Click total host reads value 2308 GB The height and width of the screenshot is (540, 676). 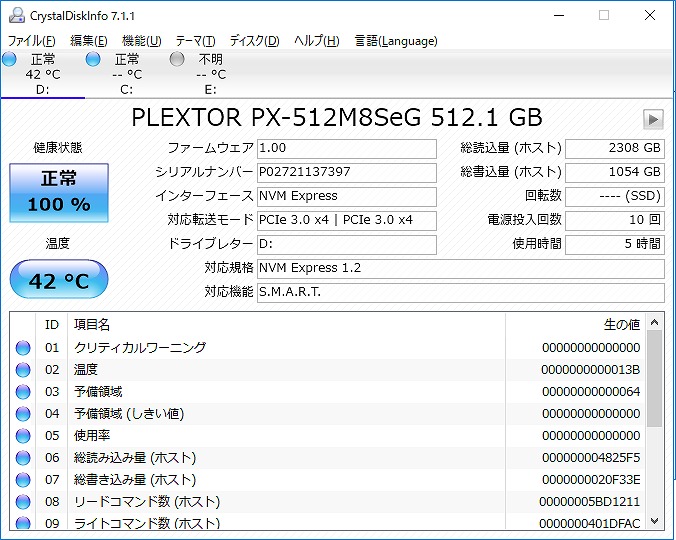pos(615,148)
